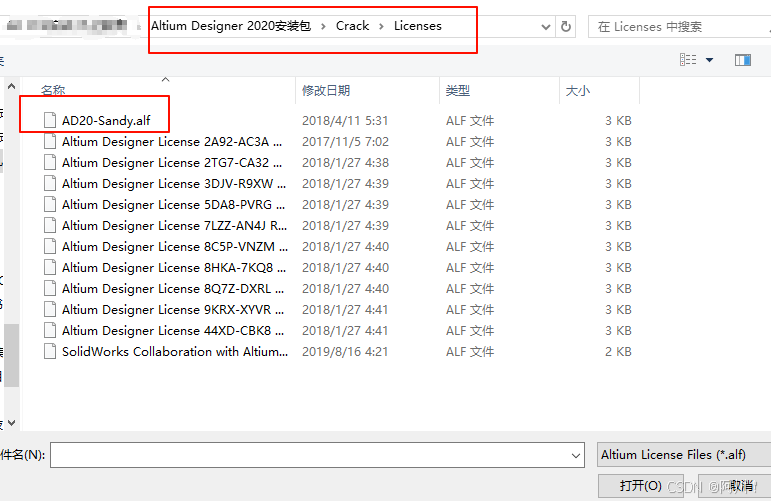Screen dimensions: 771x501
Task: Click file icon of License 2A92-AC3A
Action: pos(50,142)
